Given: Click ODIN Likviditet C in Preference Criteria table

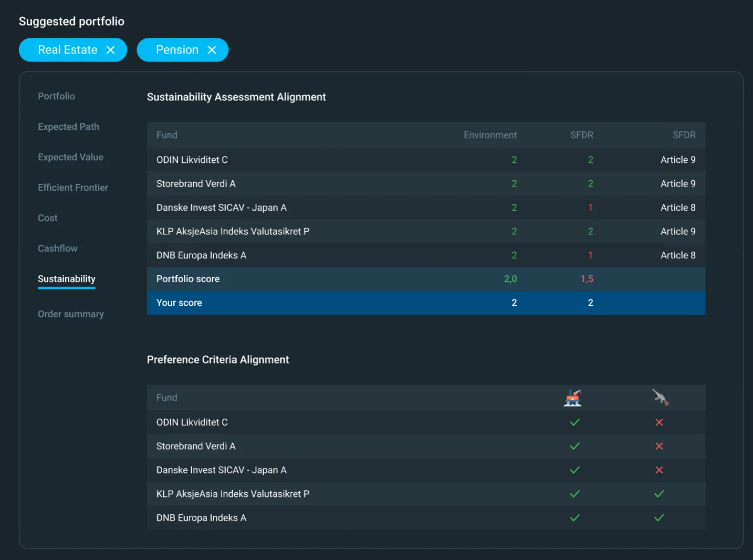Looking at the screenshot, I should click(192, 422).
